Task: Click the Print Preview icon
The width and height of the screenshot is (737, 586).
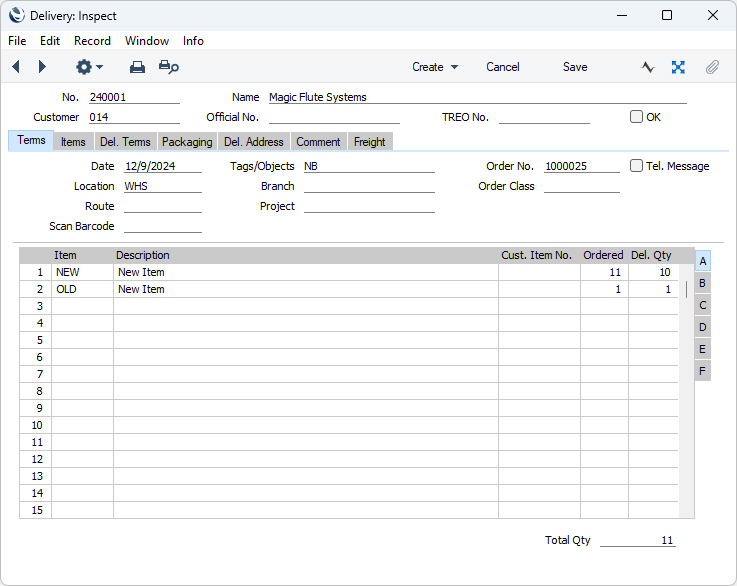Action: [169, 67]
